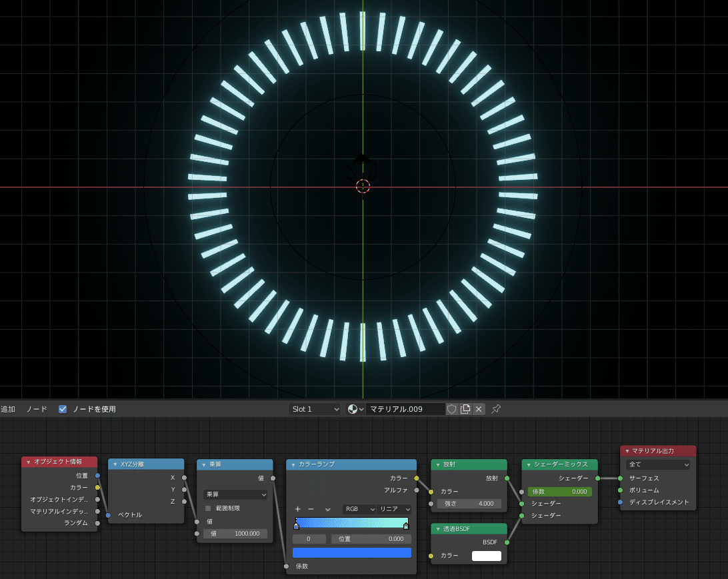Viewport: 728px width, 579px height.
Task: Click the BSDF output socket
Action: (x=507, y=542)
